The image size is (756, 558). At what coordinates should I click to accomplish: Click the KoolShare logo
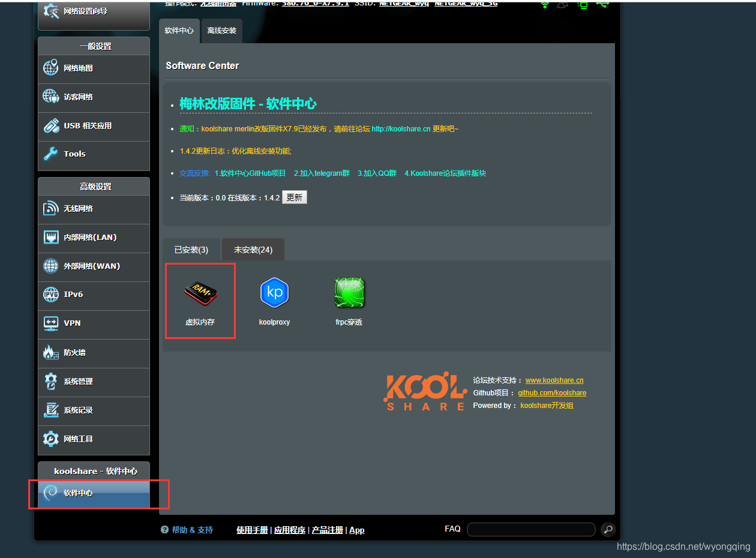click(425, 391)
